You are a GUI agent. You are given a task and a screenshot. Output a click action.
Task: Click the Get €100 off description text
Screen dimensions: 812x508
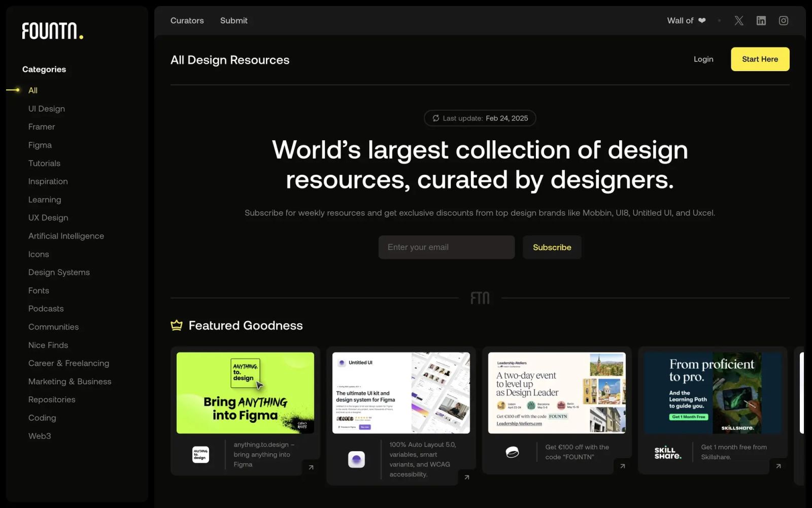pyautogui.click(x=577, y=452)
